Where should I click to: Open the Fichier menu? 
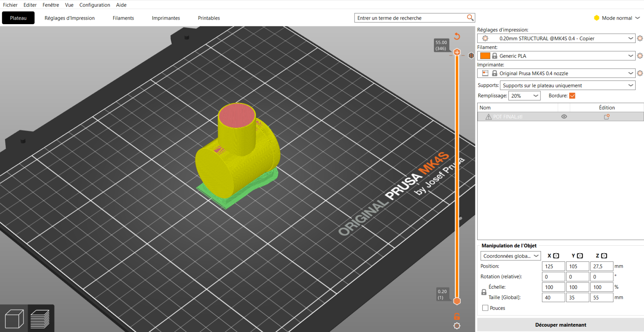pyautogui.click(x=10, y=5)
